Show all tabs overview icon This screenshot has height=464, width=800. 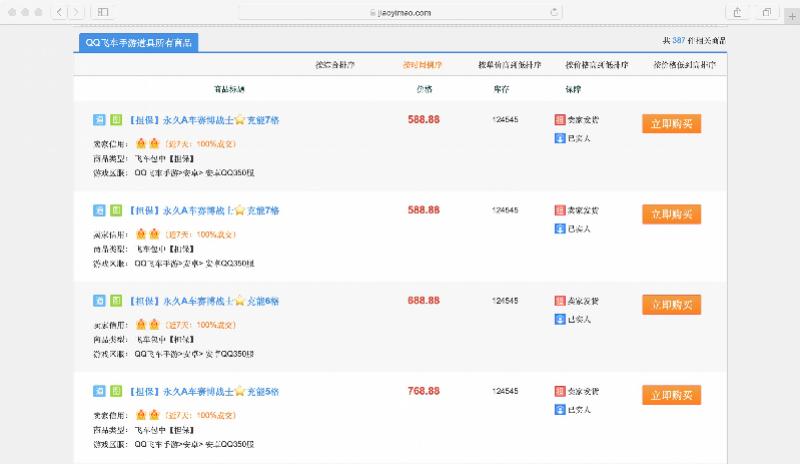click(x=766, y=12)
